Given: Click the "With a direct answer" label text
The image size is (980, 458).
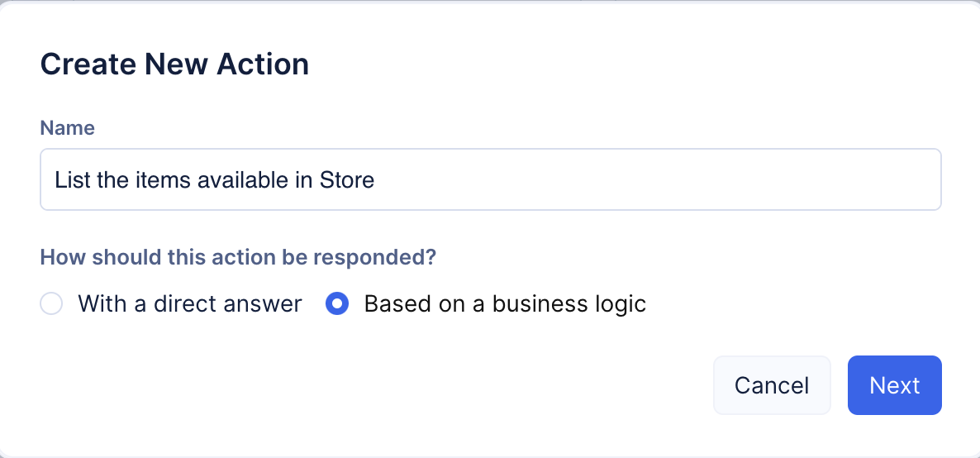Looking at the screenshot, I should point(189,304).
